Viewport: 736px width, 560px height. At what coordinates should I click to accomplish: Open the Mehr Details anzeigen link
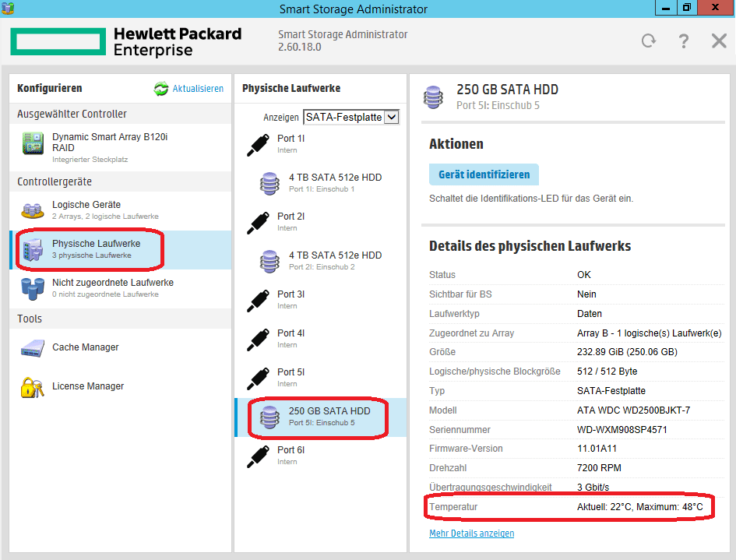(x=471, y=534)
